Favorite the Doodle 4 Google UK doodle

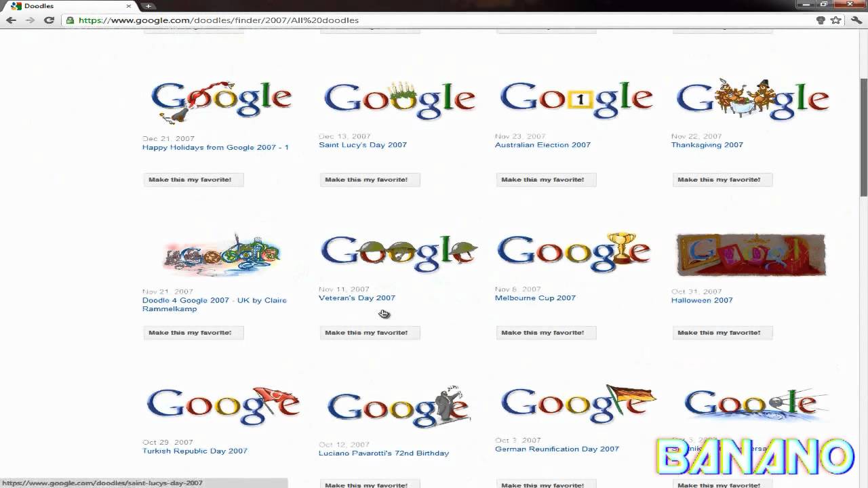(193, 333)
